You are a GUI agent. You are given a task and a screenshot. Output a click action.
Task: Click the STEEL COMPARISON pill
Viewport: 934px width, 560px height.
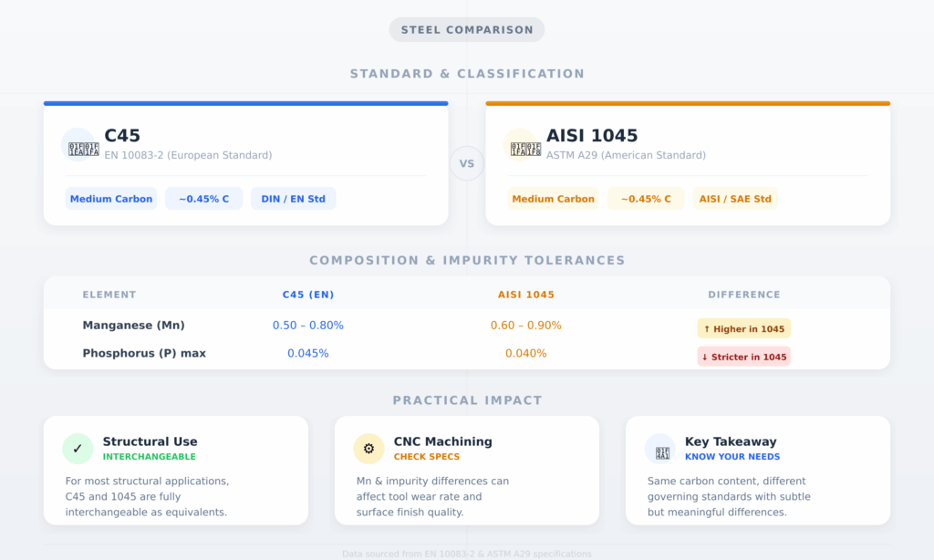pos(467,30)
